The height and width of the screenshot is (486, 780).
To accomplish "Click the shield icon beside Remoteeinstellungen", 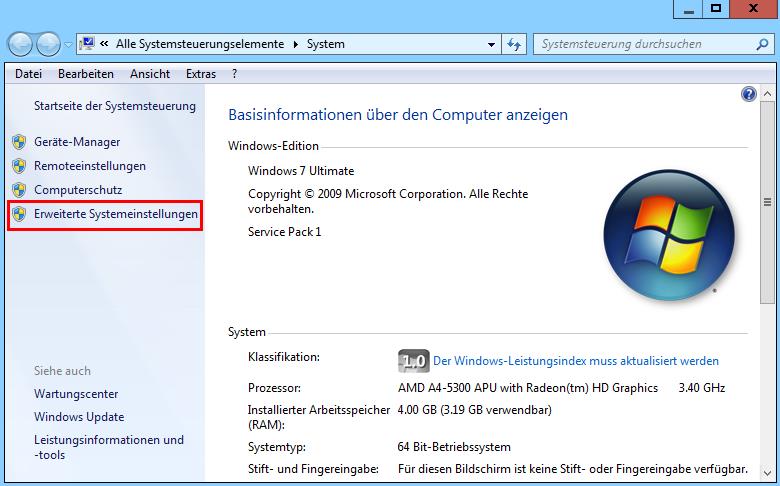I will [19, 166].
